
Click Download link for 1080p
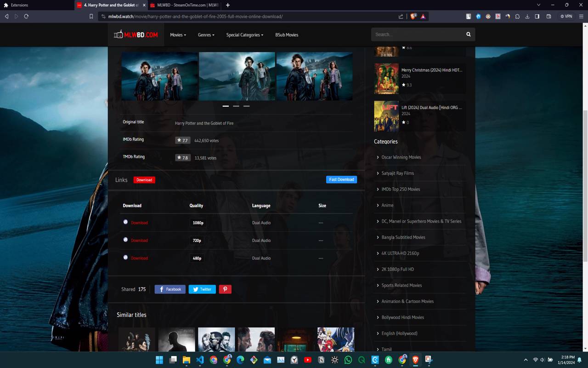click(x=139, y=223)
